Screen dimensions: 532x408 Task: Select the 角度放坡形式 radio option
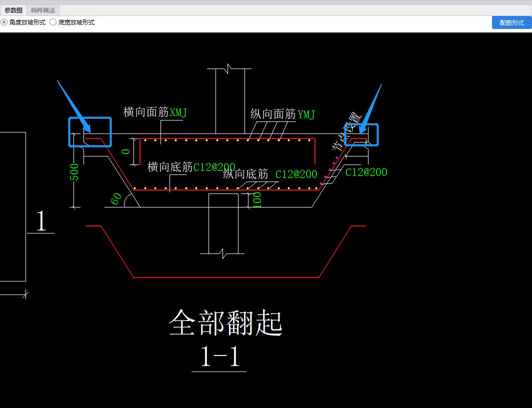23,22
